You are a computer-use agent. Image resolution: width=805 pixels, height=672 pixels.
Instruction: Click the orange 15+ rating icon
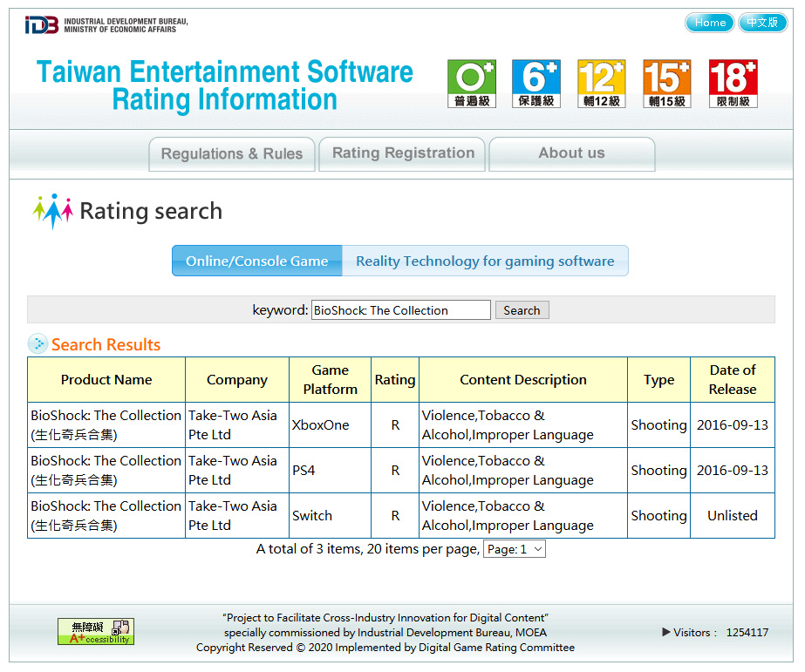(x=666, y=84)
